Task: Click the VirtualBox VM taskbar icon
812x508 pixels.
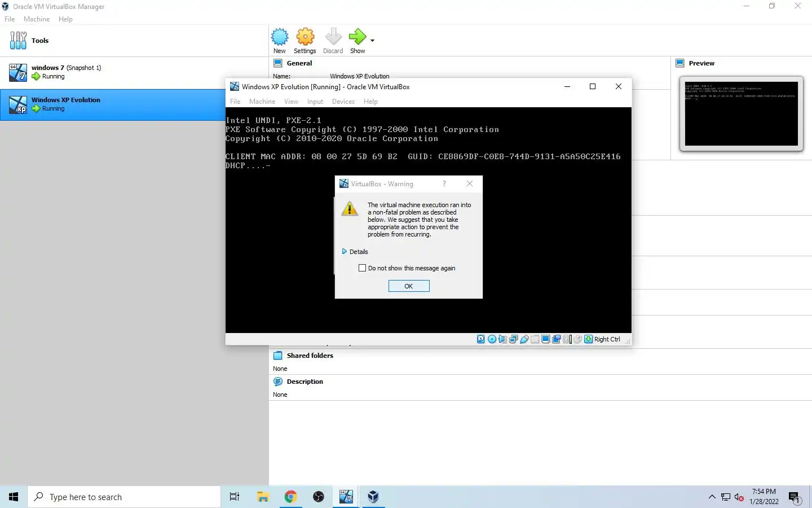Action: [346, 497]
